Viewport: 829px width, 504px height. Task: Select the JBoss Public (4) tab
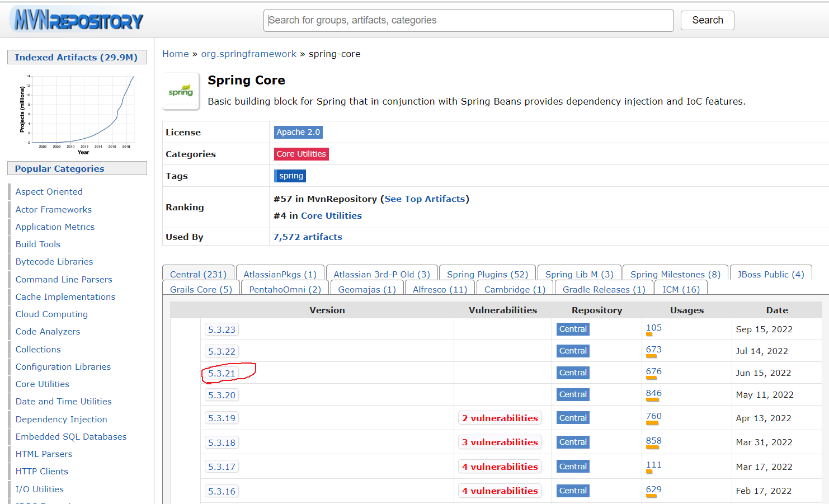771,274
